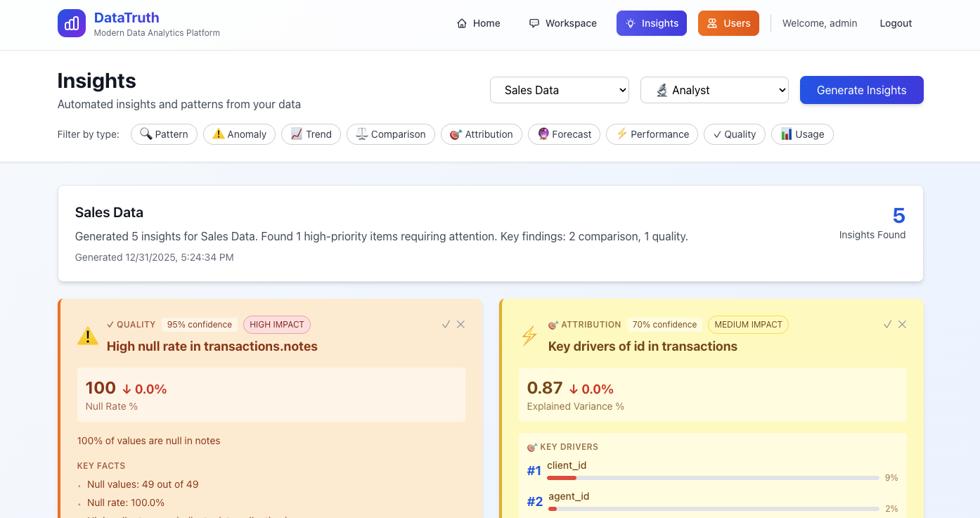This screenshot has height=518, width=980.
Task: Expand the Analyst role dropdown
Action: pos(714,90)
